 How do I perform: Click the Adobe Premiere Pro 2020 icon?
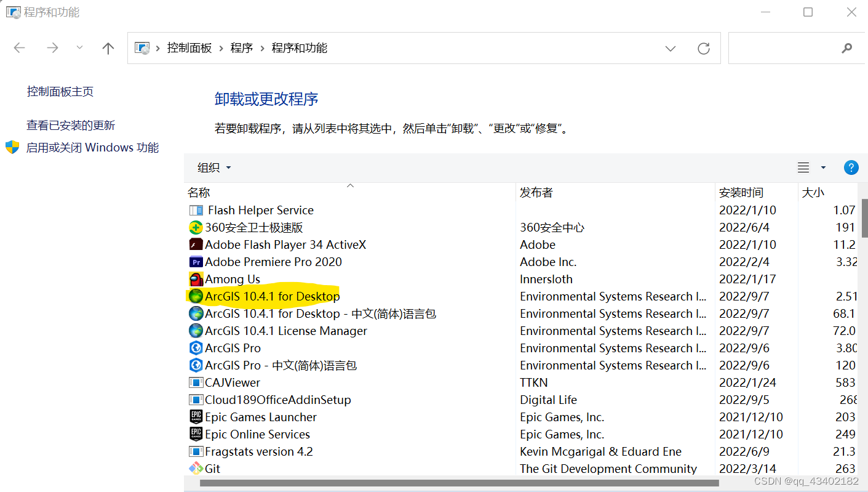[196, 262]
